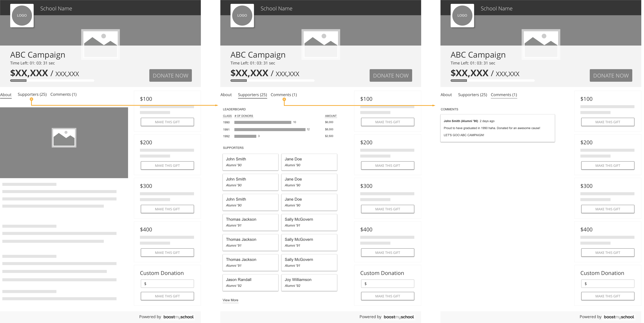
Task: Click the header image placeholder in the third mockup
Action: point(541,45)
